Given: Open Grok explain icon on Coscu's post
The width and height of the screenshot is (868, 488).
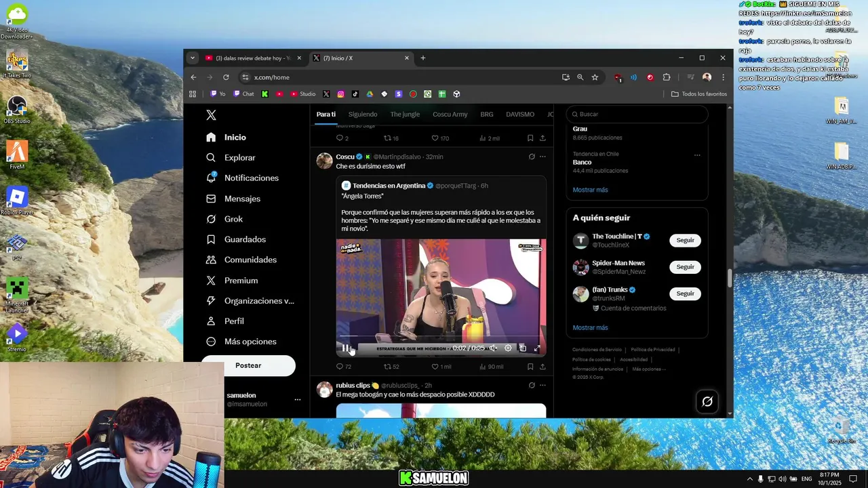Looking at the screenshot, I should coord(532,157).
